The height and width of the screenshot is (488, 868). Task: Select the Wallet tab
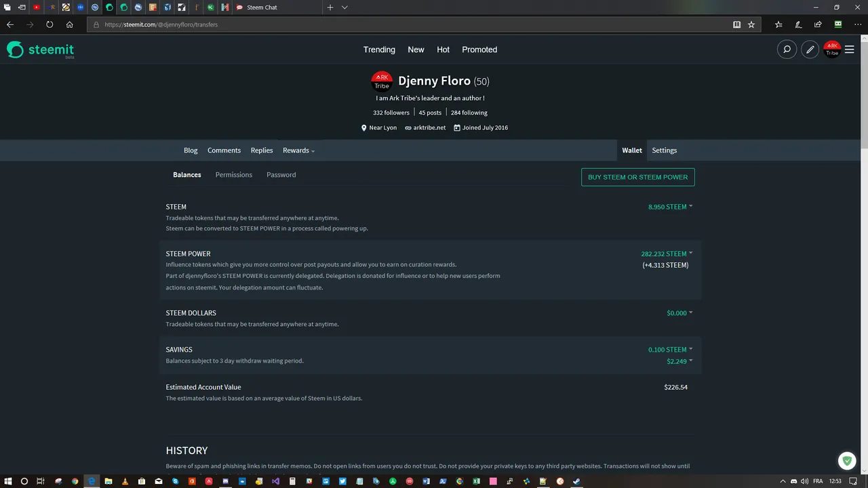(632, 150)
